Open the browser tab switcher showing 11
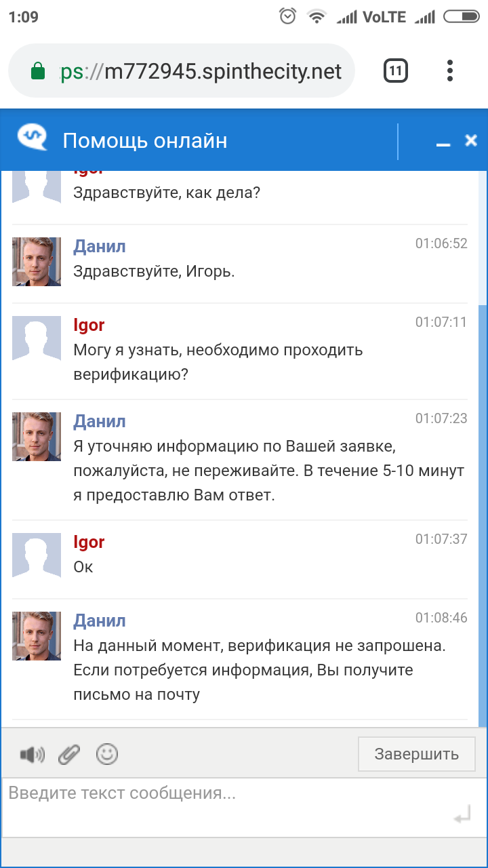 [x=396, y=71]
